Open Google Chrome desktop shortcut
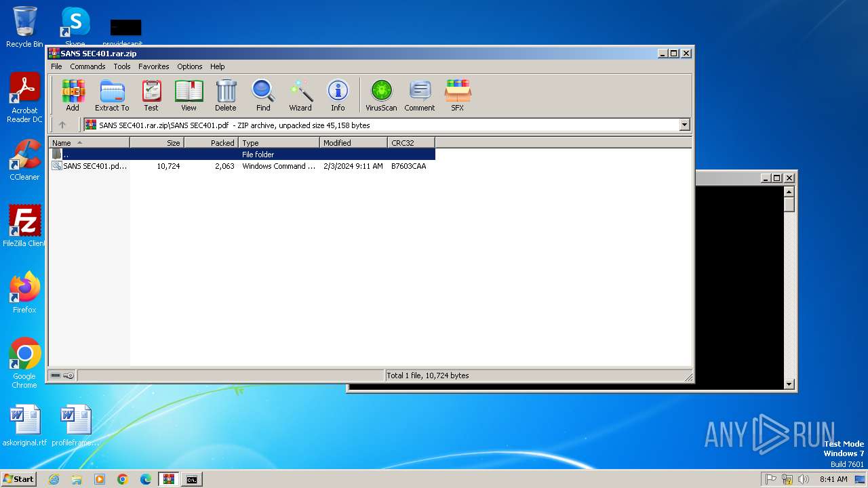 [x=24, y=363]
